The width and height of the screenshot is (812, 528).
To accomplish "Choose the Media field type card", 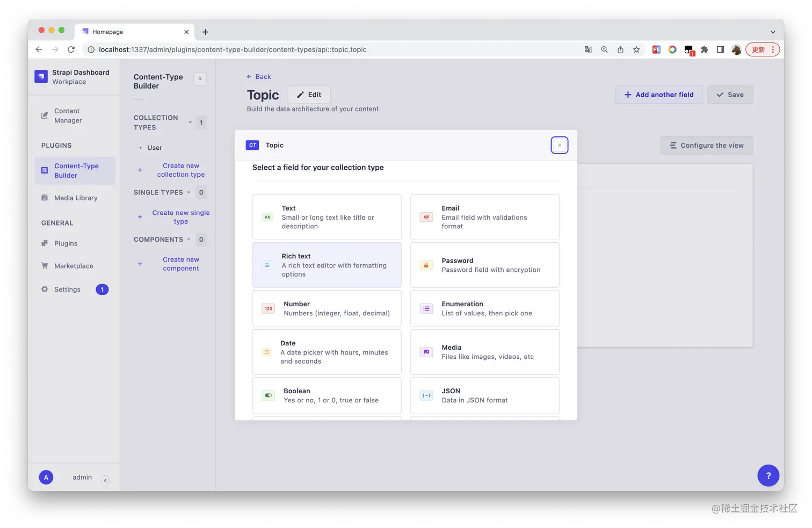I will (484, 352).
